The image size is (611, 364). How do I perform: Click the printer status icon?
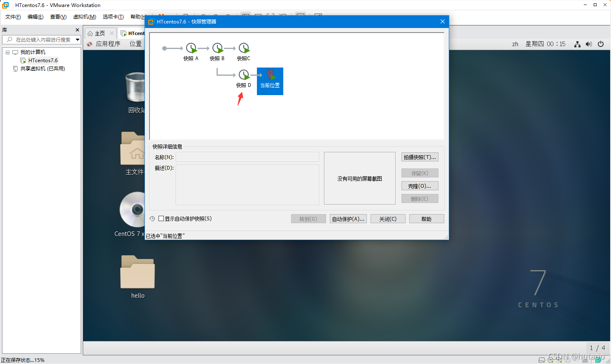(x=568, y=361)
